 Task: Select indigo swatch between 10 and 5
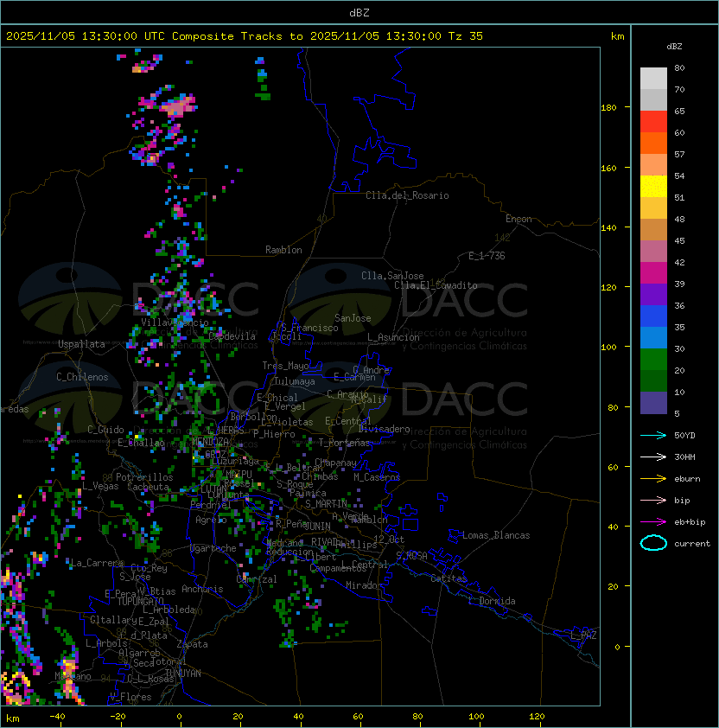click(653, 403)
